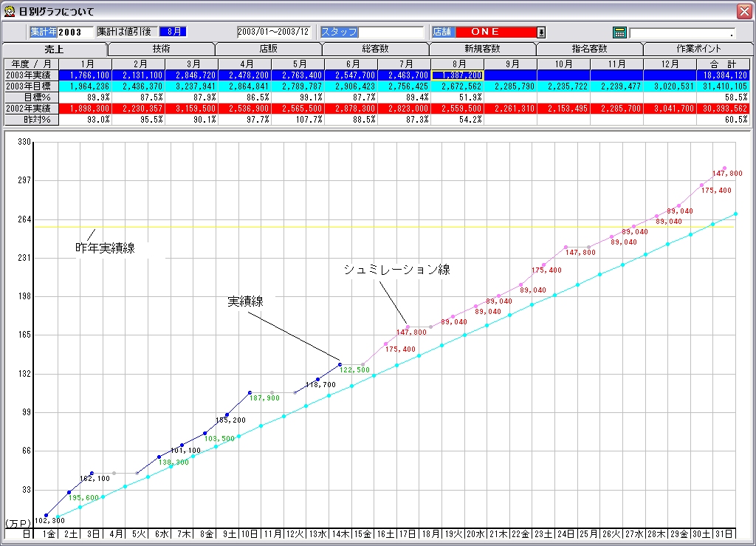Click the 2002 cell 2,261,310
Screen dimensions: 756x546
pos(511,109)
